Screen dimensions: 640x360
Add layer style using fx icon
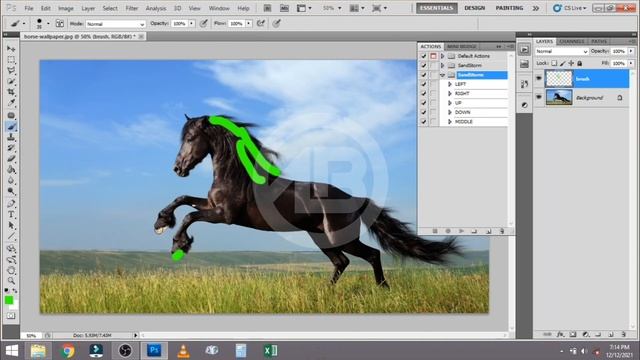point(560,334)
